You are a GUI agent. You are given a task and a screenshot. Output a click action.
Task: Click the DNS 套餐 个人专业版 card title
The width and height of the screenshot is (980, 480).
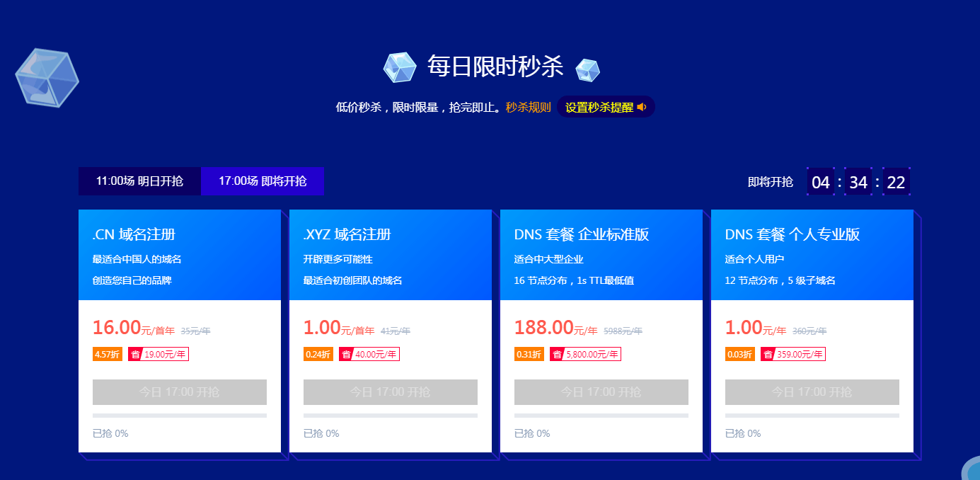792,234
